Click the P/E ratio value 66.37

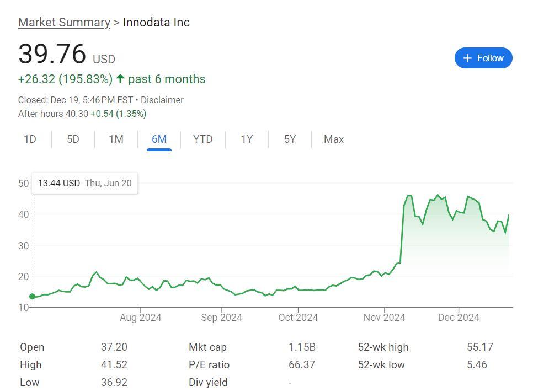302,364
